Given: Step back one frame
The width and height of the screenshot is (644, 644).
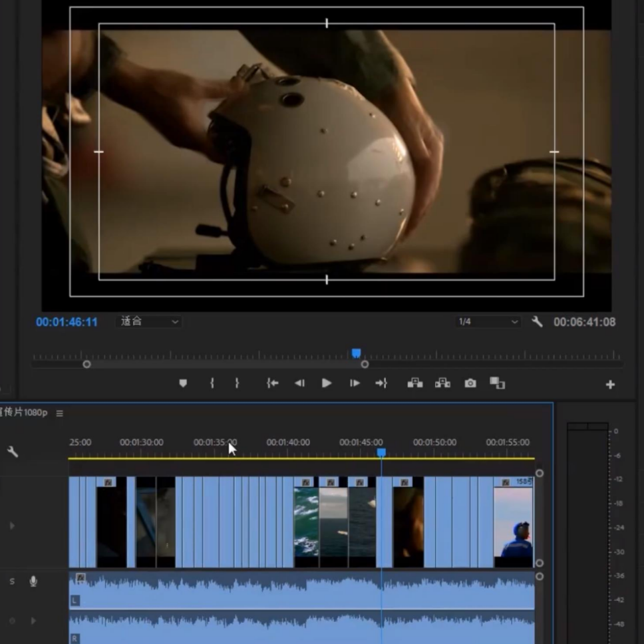Looking at the screenshot, I should tap(299, 383).
